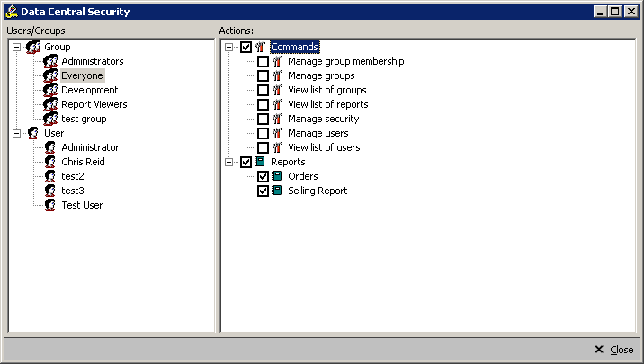Click the Orders report icon
The height and width of the screenshot is (364, 644).
pos(277,176)
